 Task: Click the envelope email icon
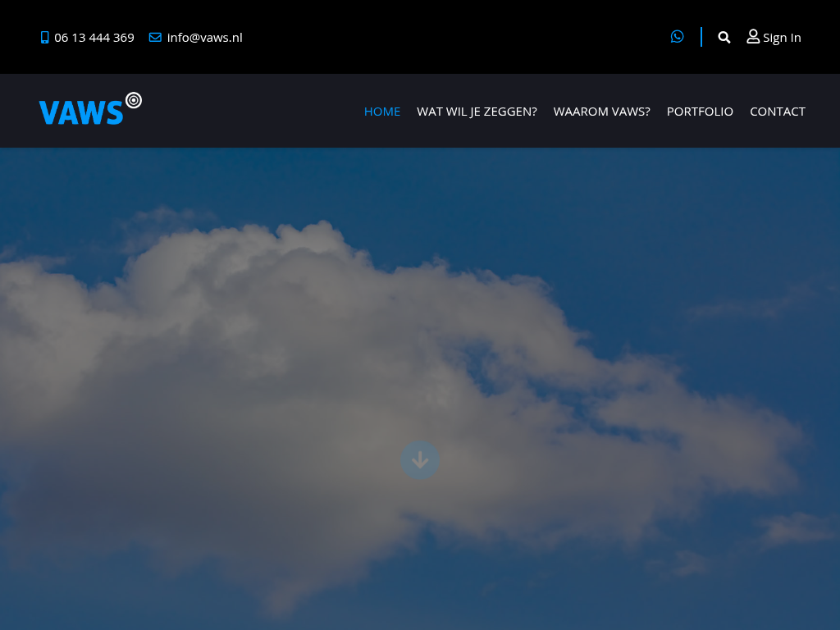(155, 38)
